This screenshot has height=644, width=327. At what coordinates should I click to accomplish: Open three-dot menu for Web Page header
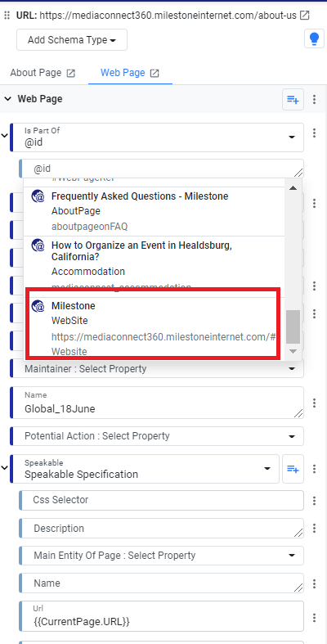point(314,99)
